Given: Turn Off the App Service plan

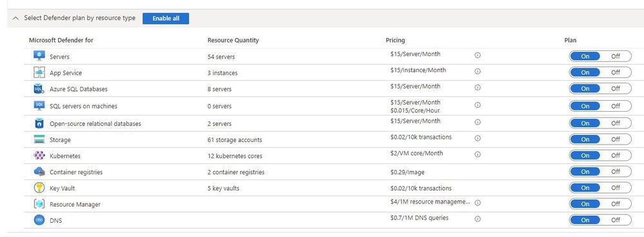Looking at the screenshot, I should point(615,72).
